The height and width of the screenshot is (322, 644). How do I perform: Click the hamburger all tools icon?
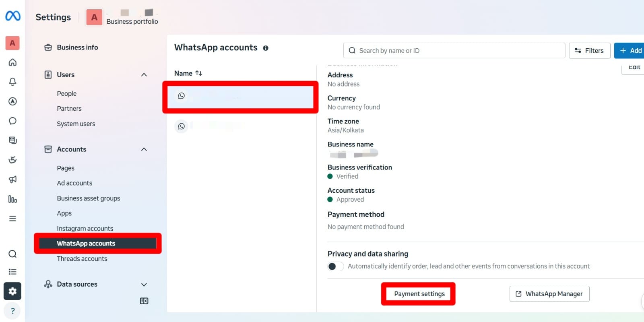point(12,219)
